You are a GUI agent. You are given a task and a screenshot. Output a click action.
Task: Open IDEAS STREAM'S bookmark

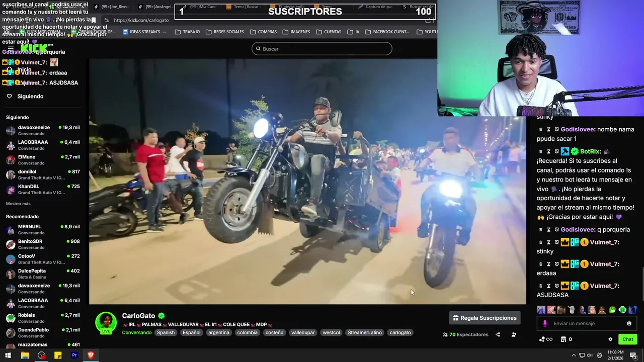[x=143, y=32]
